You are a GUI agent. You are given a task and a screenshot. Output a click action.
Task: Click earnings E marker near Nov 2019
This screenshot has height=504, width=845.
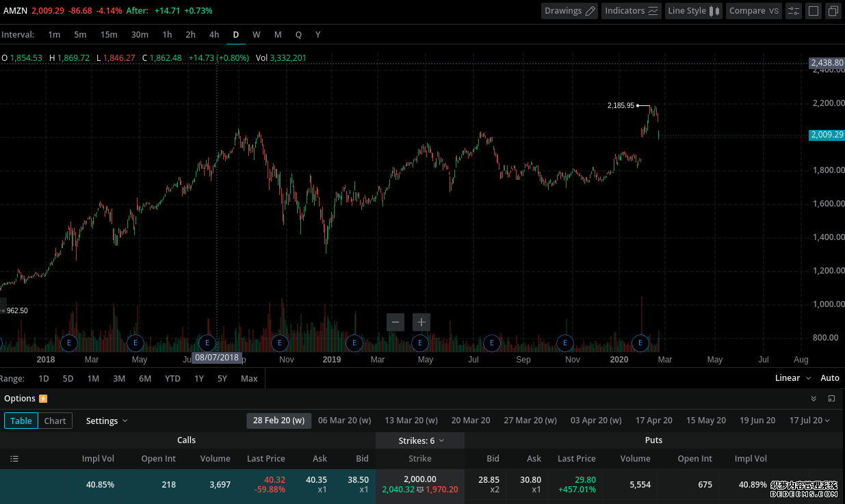pyautogui.click(x=564, y=343)
